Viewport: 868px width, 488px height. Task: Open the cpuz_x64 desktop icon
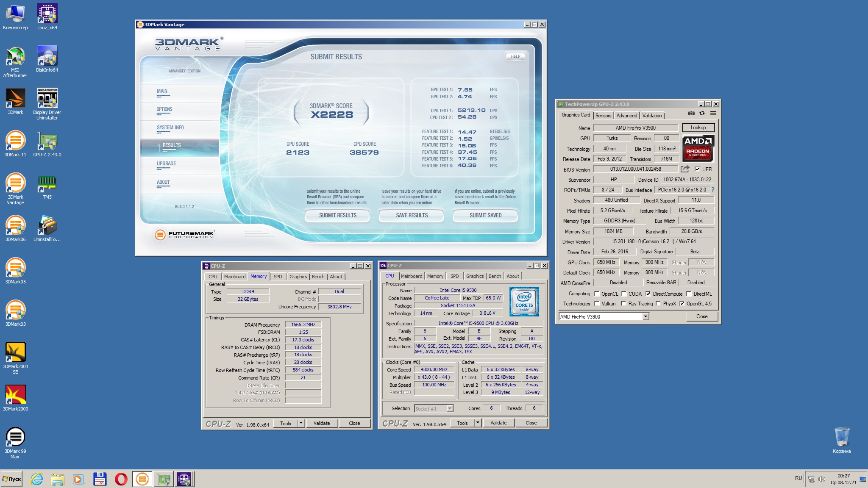(47, 17)
